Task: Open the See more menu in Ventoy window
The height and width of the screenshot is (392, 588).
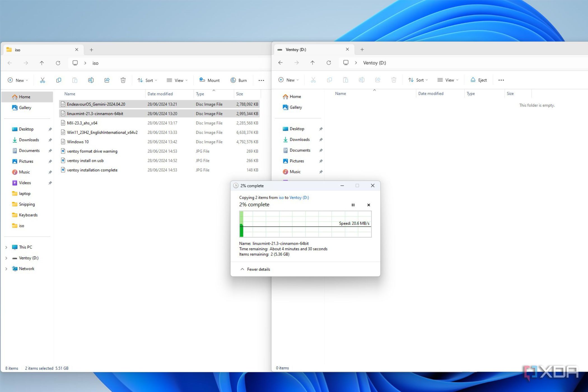Action: (x=501, y=80)
